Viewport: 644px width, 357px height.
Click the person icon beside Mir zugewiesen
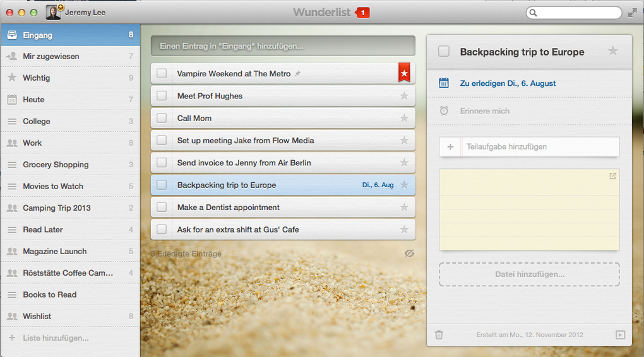[x=11, y=56]
